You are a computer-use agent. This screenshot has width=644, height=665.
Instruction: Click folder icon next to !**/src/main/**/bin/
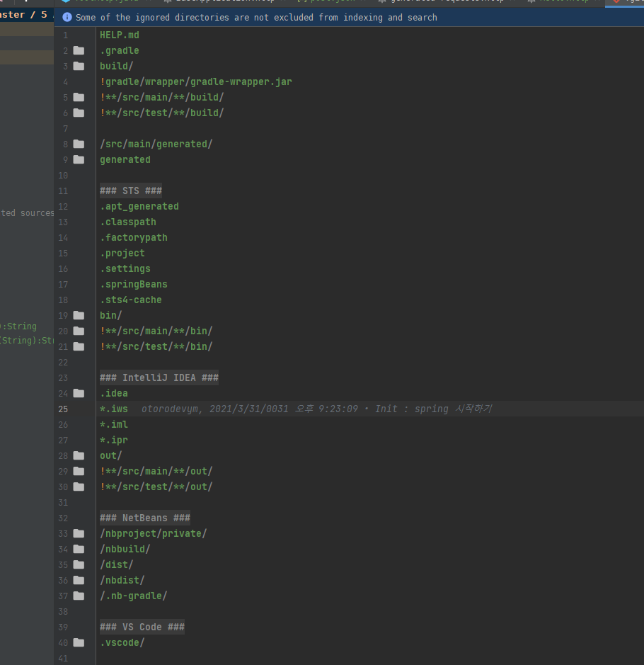click(79, 331)
